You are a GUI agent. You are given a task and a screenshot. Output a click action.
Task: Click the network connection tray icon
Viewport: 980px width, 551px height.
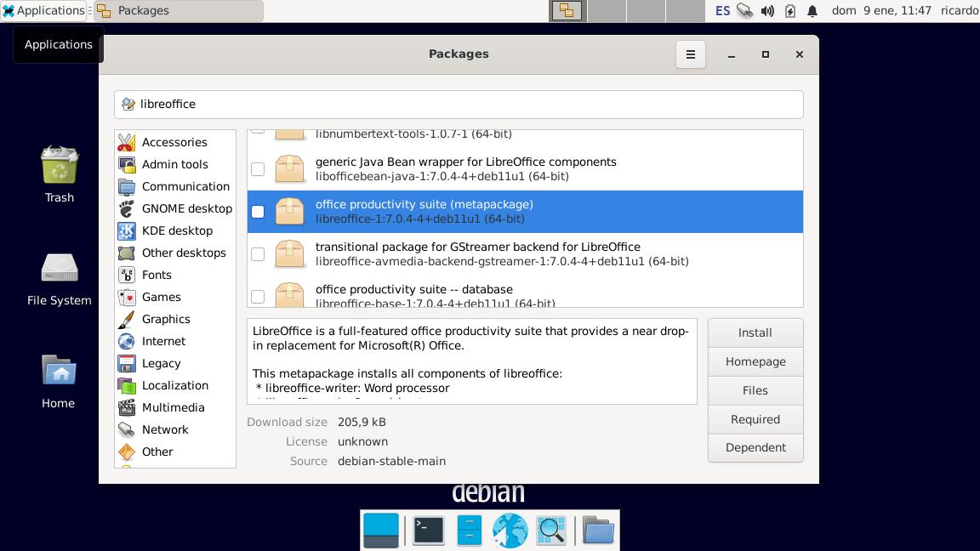click(744, 10)
